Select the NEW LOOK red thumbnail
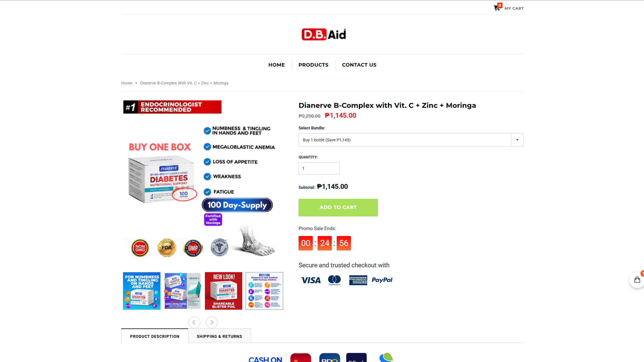The width and height of the screenshot is (644, 362). (223, 291)
